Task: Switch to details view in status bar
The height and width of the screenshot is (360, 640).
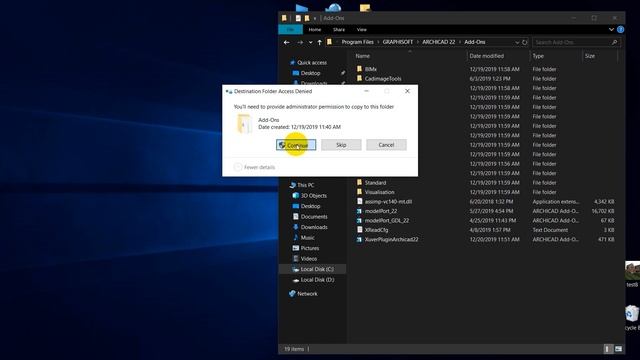Action: [x=607, y=349]
